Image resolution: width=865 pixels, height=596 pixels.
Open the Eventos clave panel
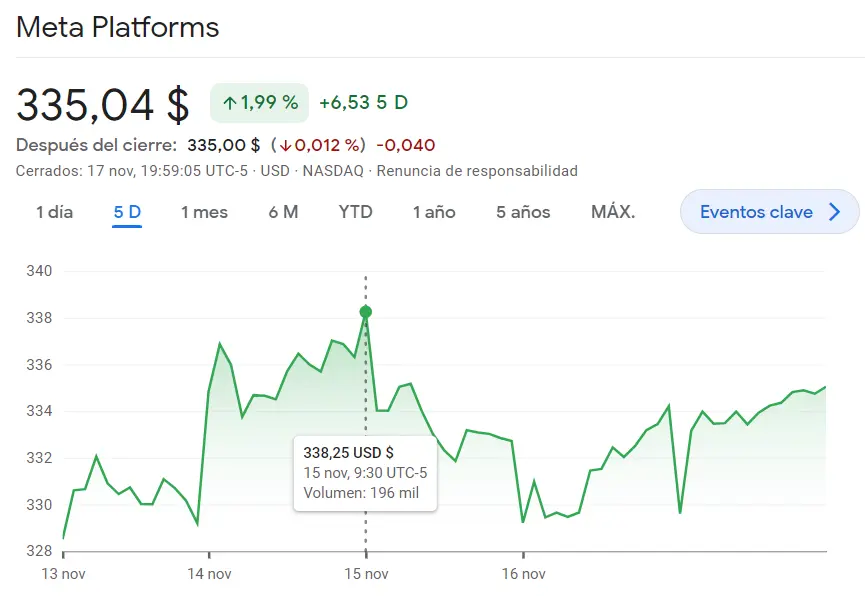pos(770,211)
